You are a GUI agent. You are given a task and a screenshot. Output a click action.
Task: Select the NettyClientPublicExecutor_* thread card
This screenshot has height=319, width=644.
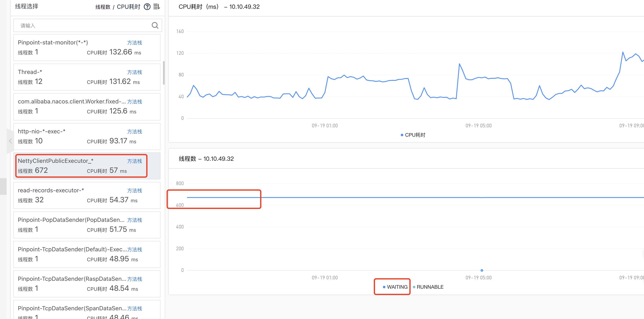pyautogui.click(x=87, y=166)
